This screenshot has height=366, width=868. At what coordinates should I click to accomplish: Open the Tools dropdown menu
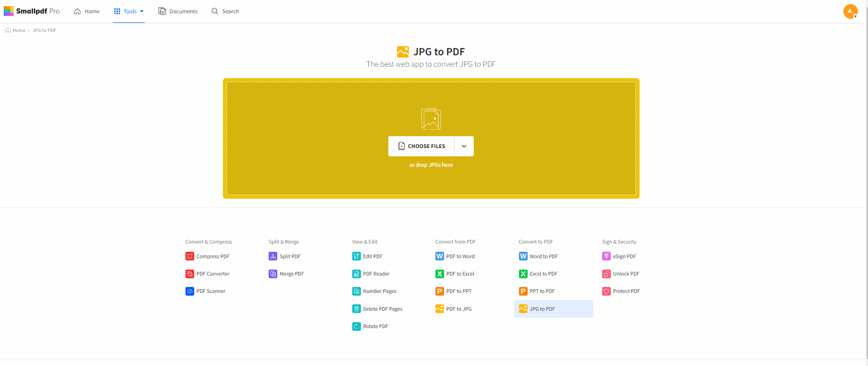129,11
